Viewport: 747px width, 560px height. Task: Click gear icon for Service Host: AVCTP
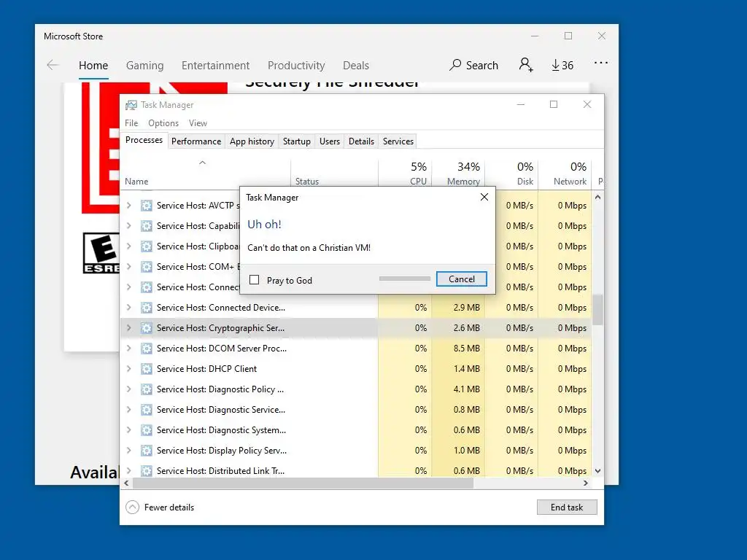point(146,205)
